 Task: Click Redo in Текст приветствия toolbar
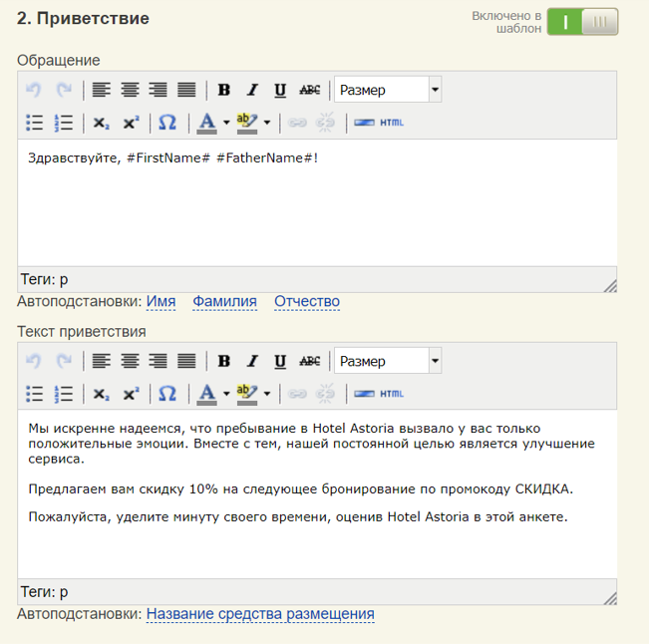(x=64, y=361)
